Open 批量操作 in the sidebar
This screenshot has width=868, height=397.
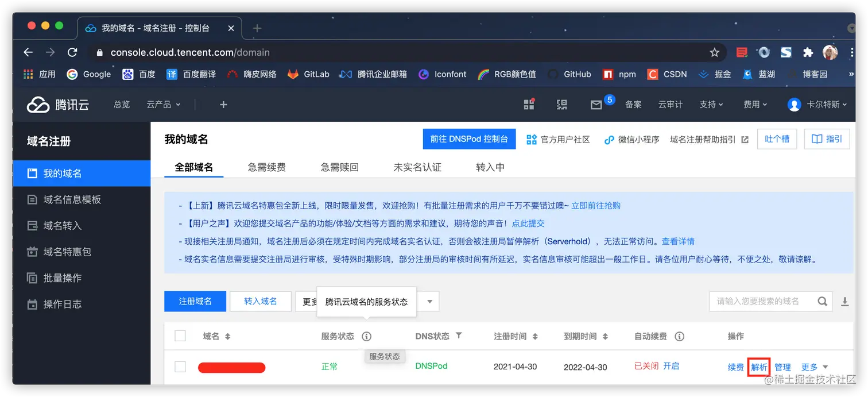(82, 278)
